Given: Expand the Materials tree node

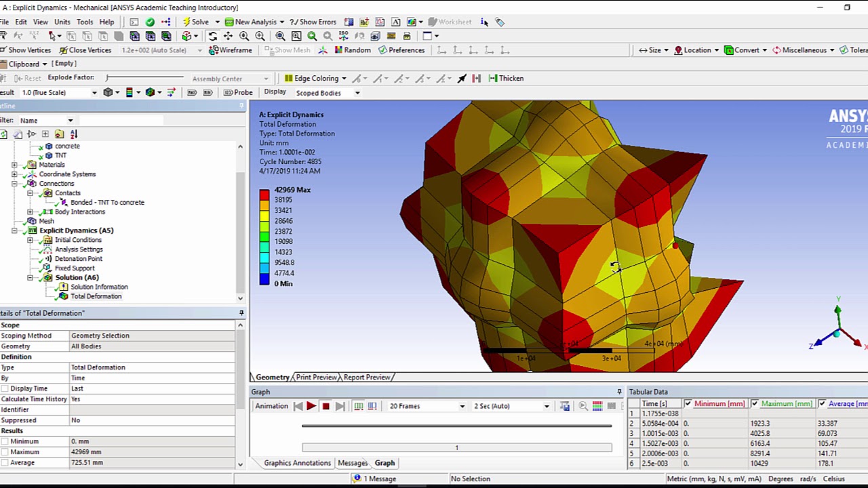Looking at the screenshot, I should (x=14, y=165).
